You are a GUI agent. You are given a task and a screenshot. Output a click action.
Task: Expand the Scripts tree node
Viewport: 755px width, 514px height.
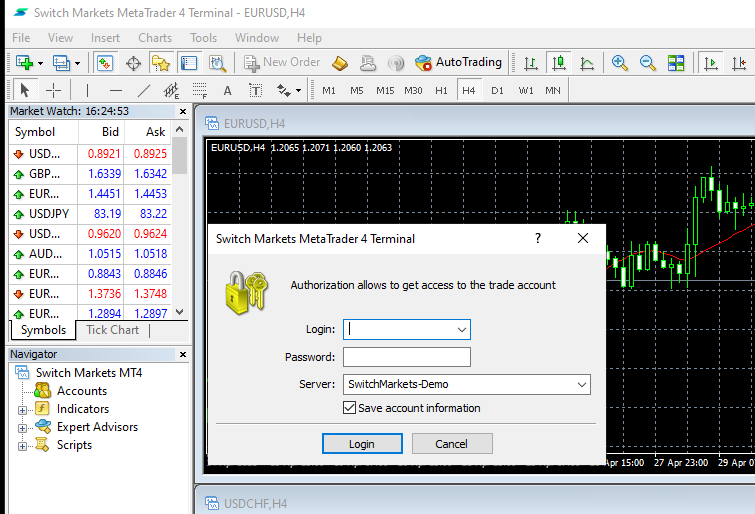[22, 447]
